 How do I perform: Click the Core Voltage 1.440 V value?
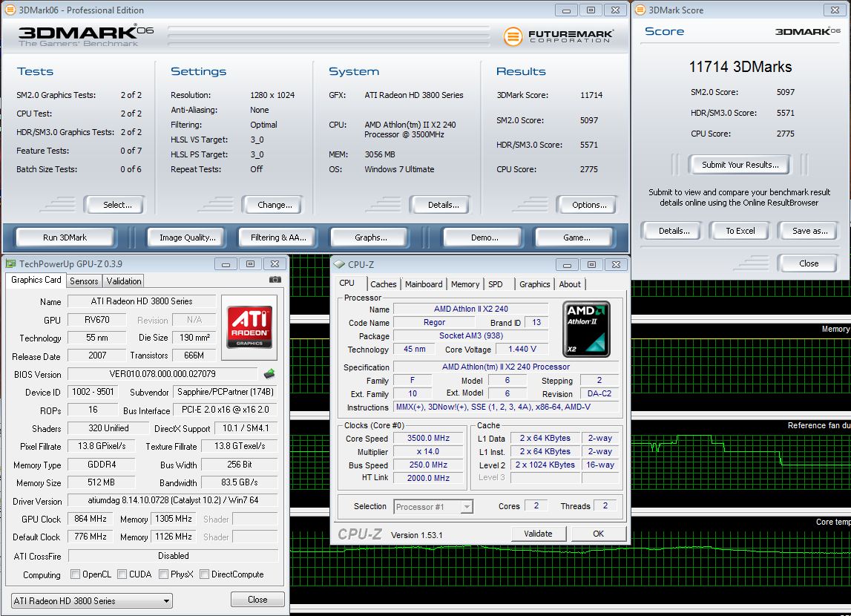[522, 349]
